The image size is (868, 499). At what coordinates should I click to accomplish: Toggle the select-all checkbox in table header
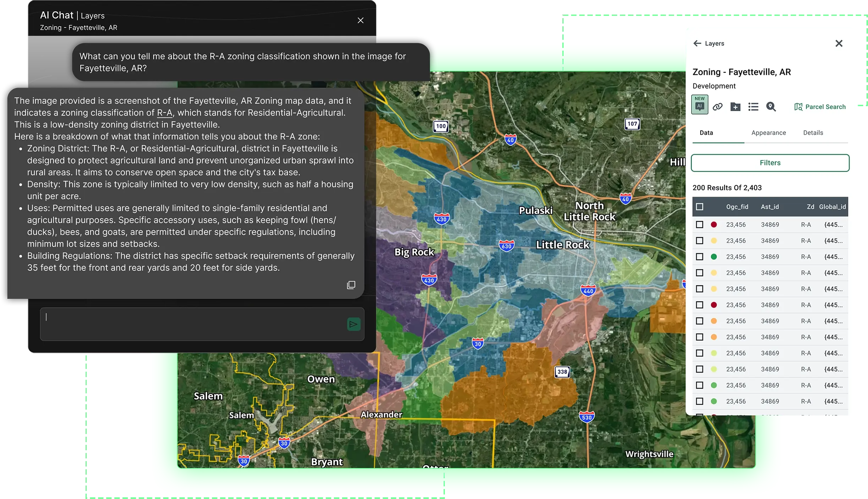pyautogui.click(x=699, y=207)
